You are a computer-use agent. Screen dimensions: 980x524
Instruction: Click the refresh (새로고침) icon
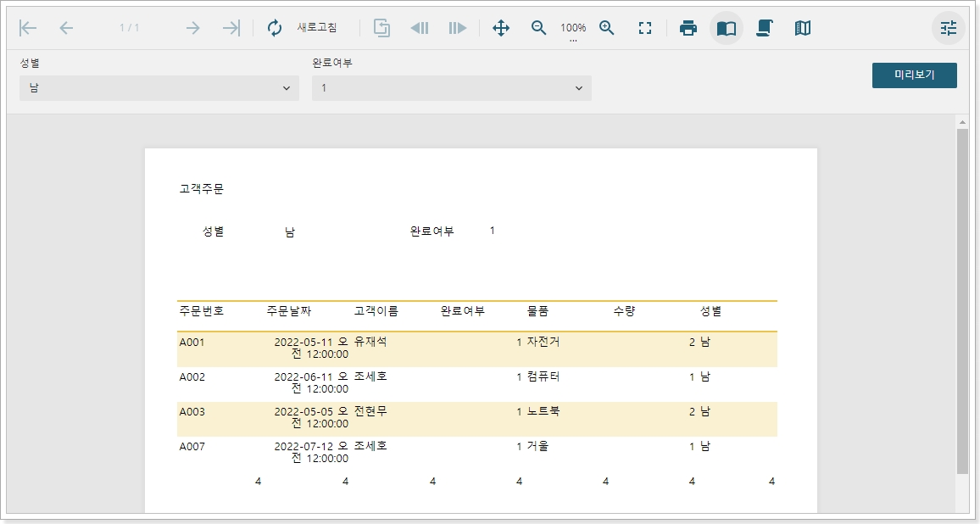pyautogui.click(x=275, y=28)
